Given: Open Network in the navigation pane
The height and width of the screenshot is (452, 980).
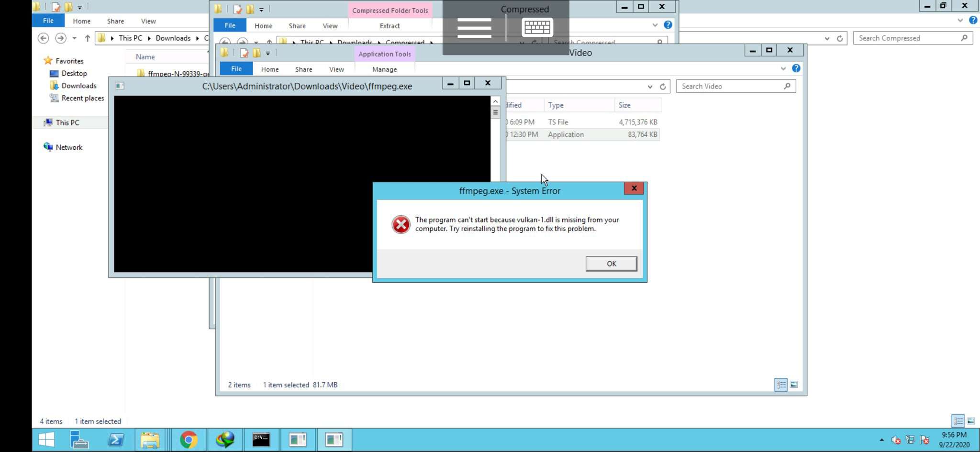Looking at the screenshot, I should [69, 147].
